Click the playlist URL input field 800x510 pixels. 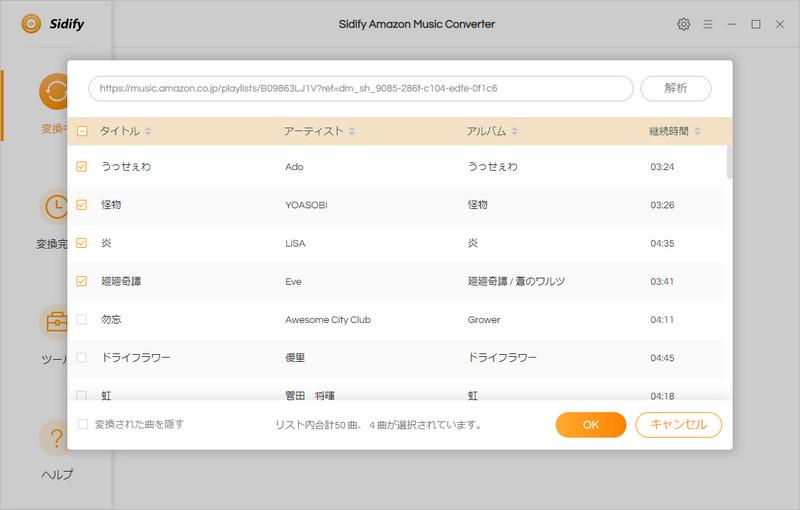click(x=361, y=88)
